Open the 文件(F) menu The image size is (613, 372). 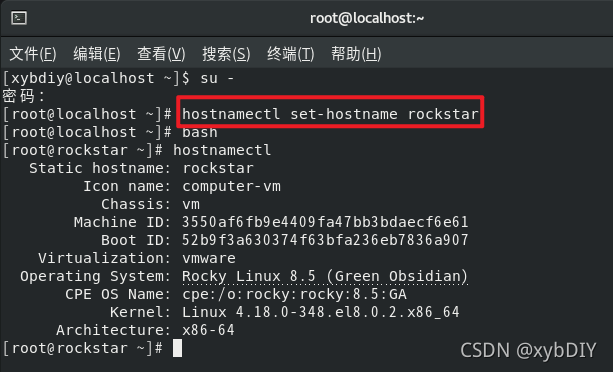tap(33, 54)
